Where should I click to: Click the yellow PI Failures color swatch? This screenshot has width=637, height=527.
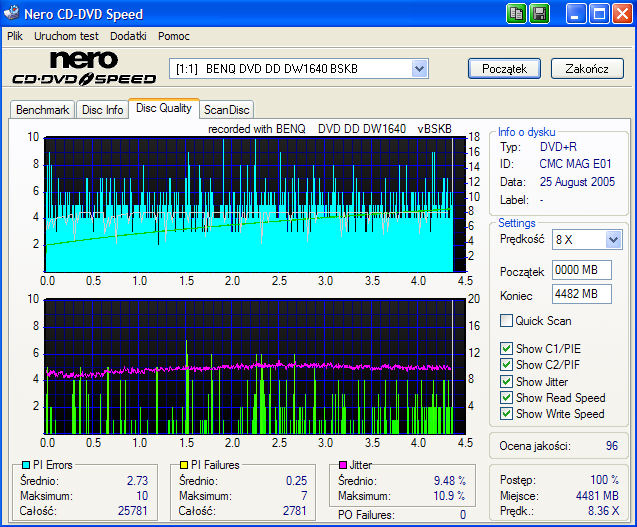pyautogui.click(x=184, y=464)
